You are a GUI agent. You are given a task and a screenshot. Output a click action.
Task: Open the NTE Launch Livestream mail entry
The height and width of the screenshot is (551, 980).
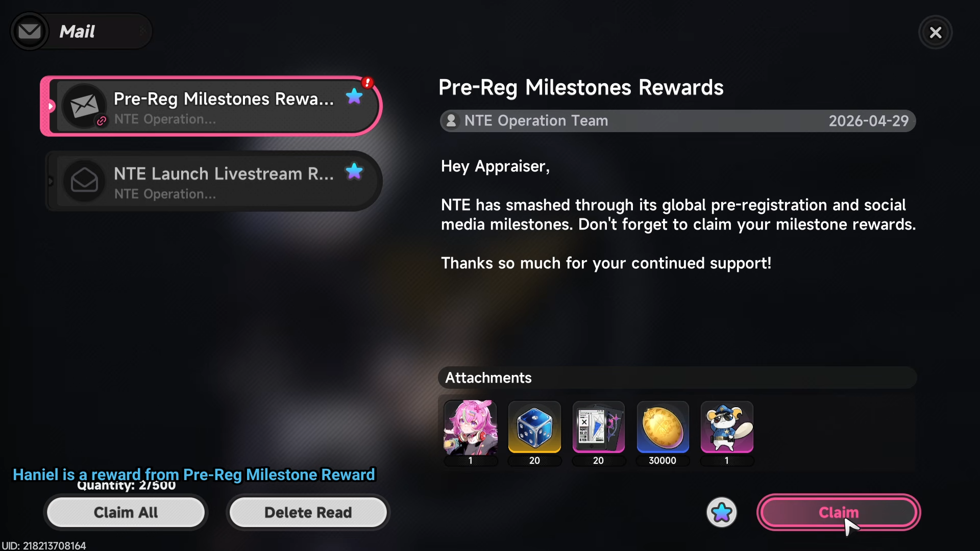[x=214, y=181]
